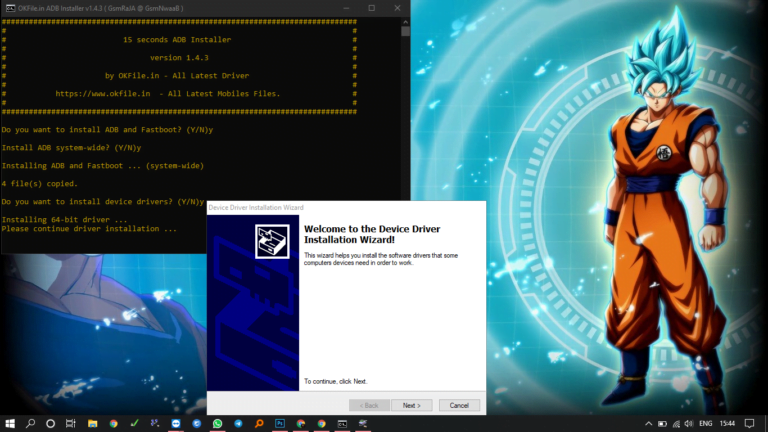Click https://www.okfile.in text in console

(x=103, y=94)
